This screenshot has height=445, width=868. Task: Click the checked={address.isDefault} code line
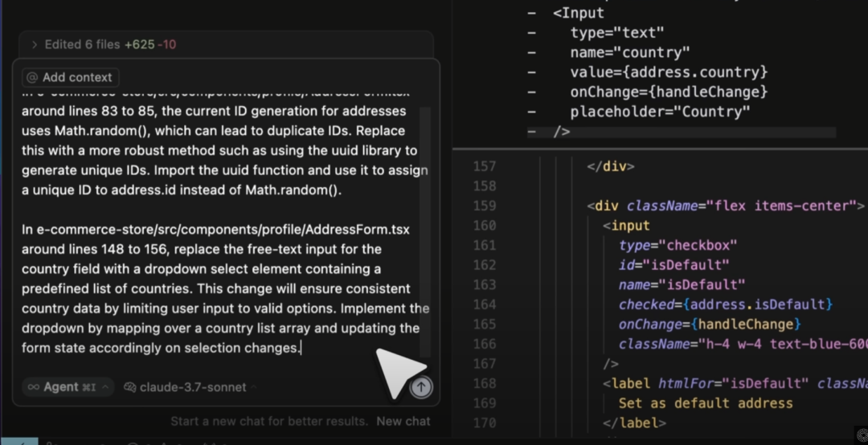(x=725, y=304)
